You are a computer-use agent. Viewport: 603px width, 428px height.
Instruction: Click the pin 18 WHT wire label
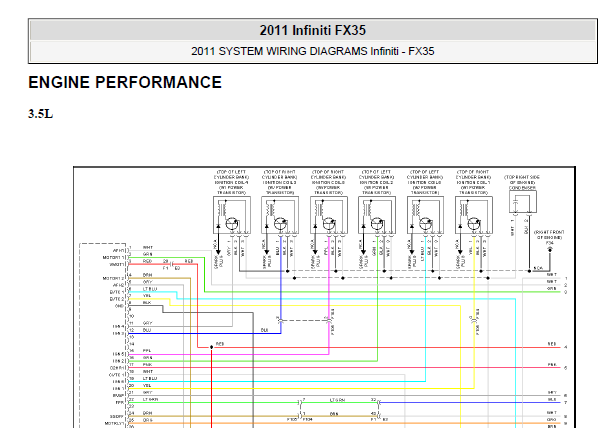coord(148,372)
